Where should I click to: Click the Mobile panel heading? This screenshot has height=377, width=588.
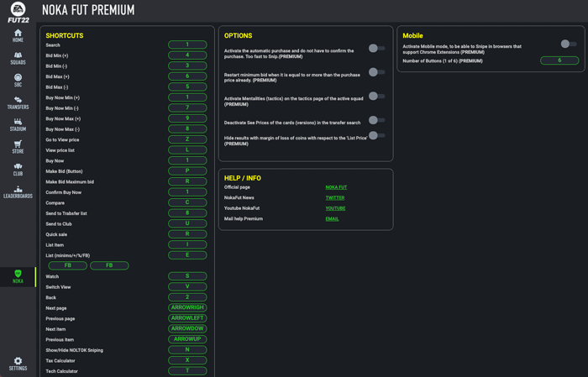point(412,35)
